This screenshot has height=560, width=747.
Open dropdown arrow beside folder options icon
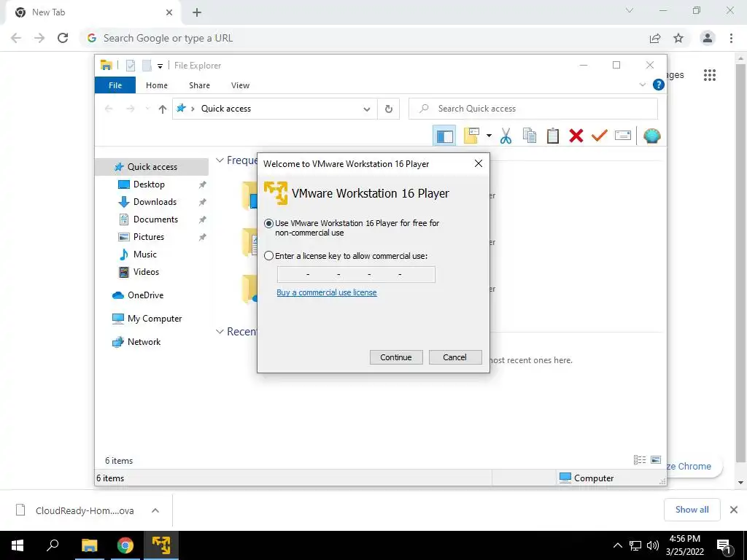coord(489,136)
